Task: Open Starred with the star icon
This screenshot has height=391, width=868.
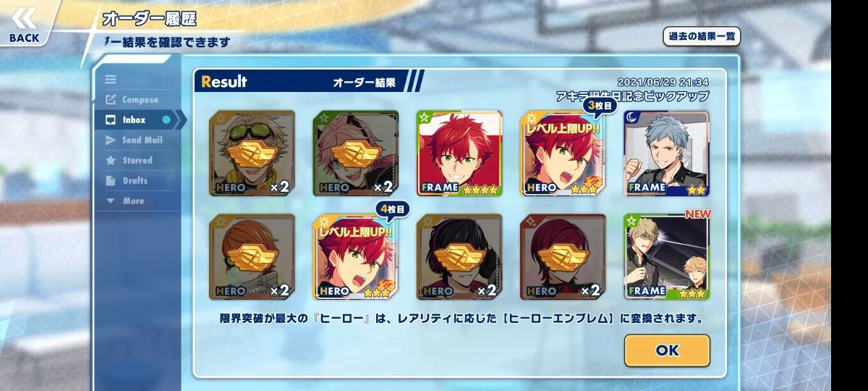Action: coord(111,161)
